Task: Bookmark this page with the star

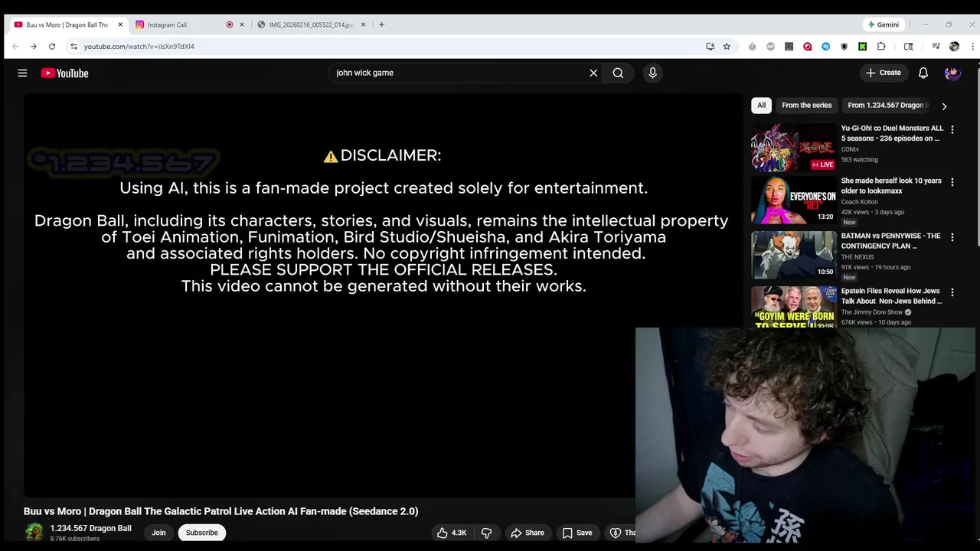Action: 727,47
